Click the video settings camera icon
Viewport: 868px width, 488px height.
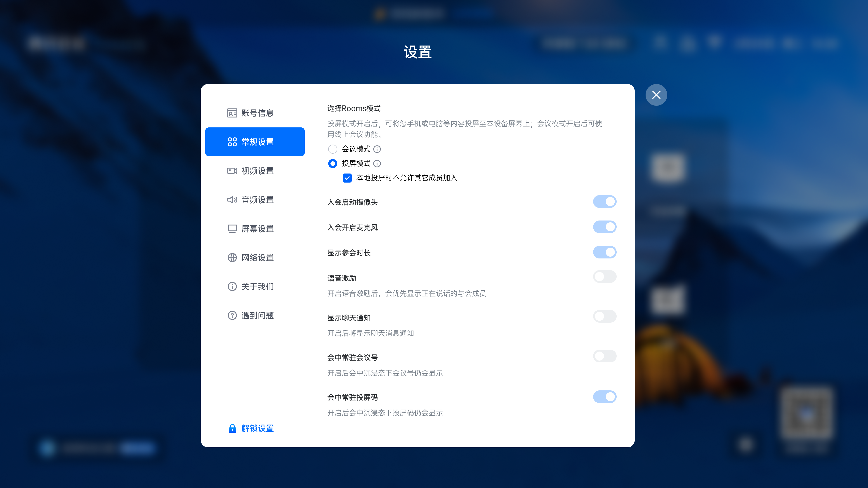(232, 171)
